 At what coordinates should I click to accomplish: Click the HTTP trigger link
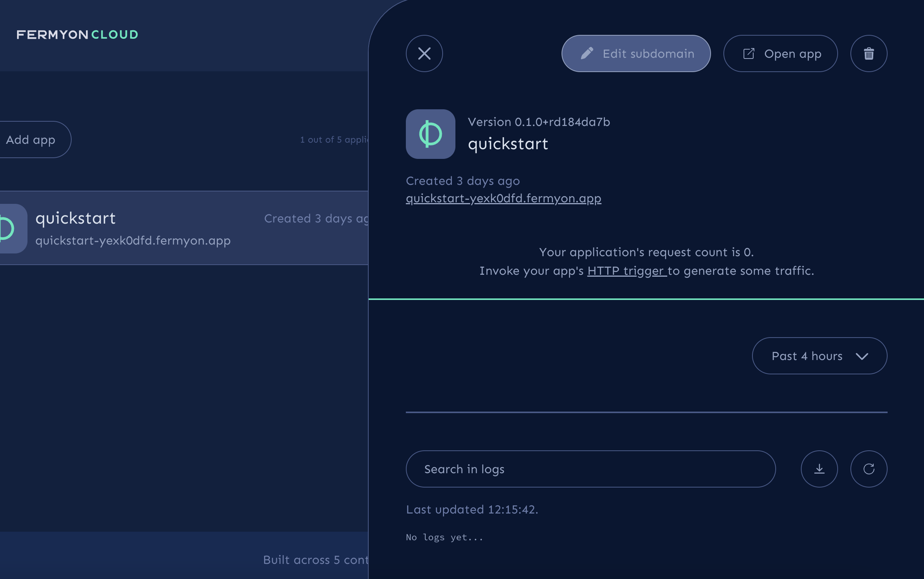click(x=625, y=270)
